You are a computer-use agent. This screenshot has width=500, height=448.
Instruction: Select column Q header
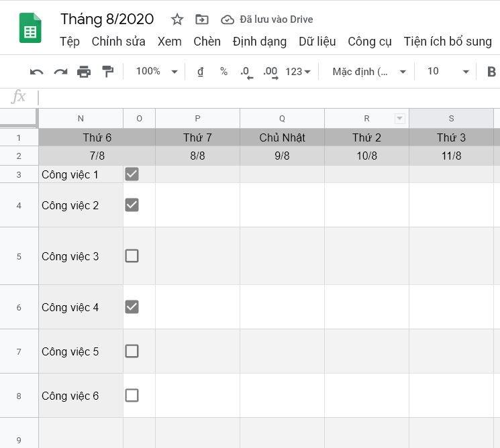point(282,119)
